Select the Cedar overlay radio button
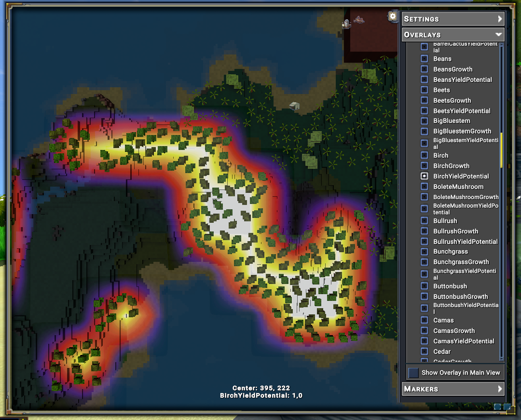 point(425,351)
